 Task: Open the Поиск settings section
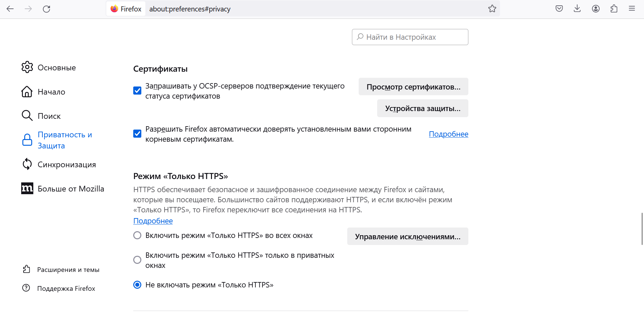[49, 116]
